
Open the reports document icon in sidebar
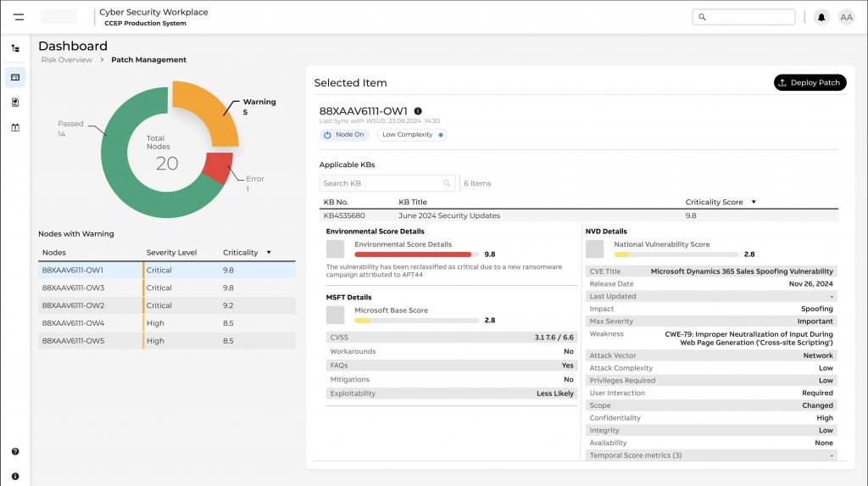tap(15, 103)
